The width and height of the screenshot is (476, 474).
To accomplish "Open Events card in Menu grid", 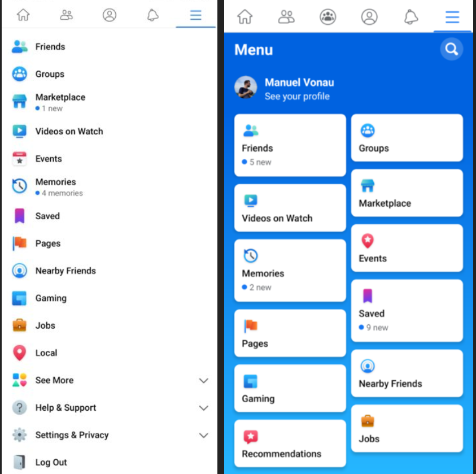I will coord(407,248).
